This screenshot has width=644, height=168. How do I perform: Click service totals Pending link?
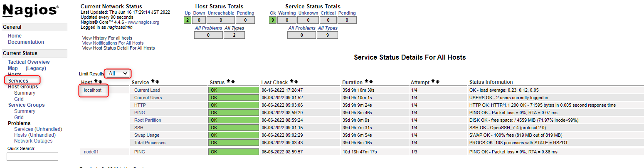(347, 13)
